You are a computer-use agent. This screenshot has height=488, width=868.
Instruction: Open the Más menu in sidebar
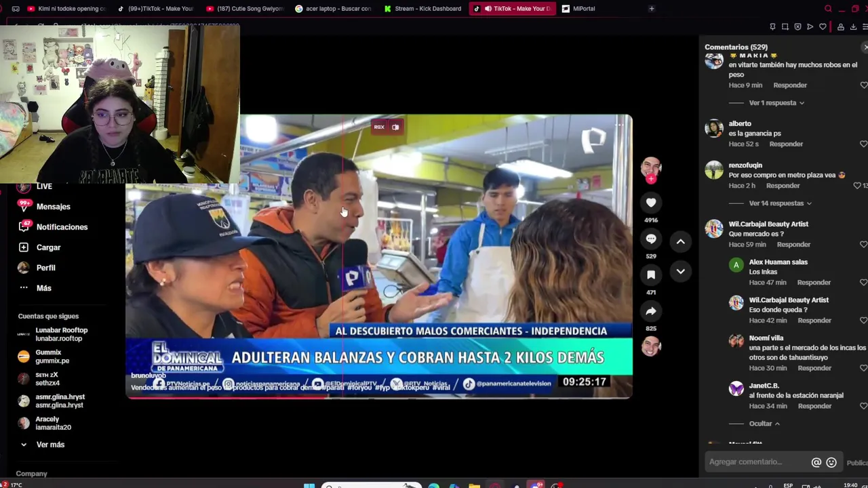point(43,288)
